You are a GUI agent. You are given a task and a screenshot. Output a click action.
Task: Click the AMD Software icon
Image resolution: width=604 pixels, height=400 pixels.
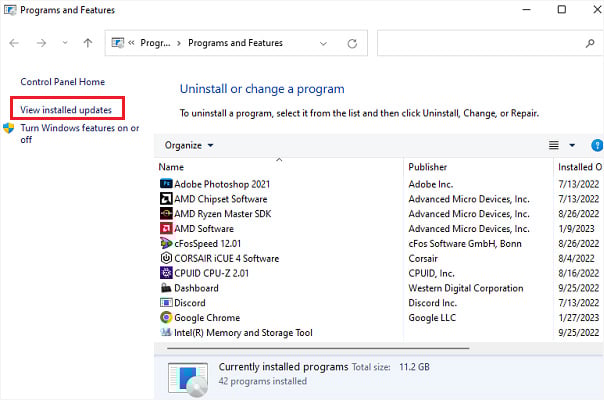pos(166,229)
